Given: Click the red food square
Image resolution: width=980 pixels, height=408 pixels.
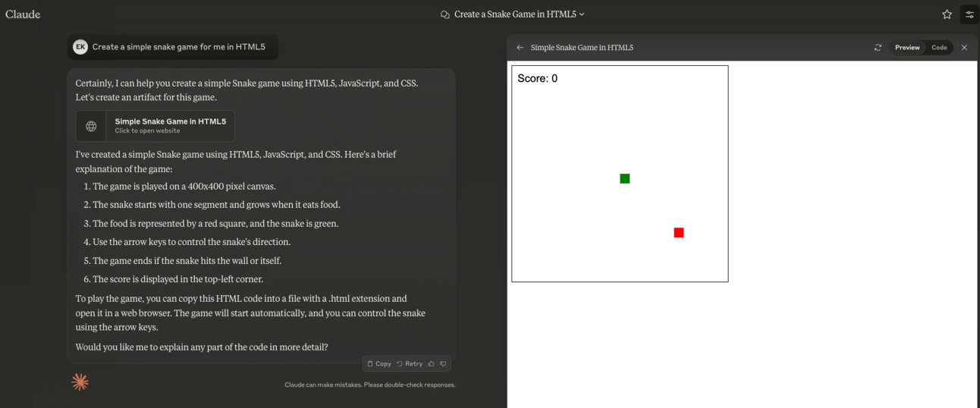Looking at the screenshot, I should (679, 233).
